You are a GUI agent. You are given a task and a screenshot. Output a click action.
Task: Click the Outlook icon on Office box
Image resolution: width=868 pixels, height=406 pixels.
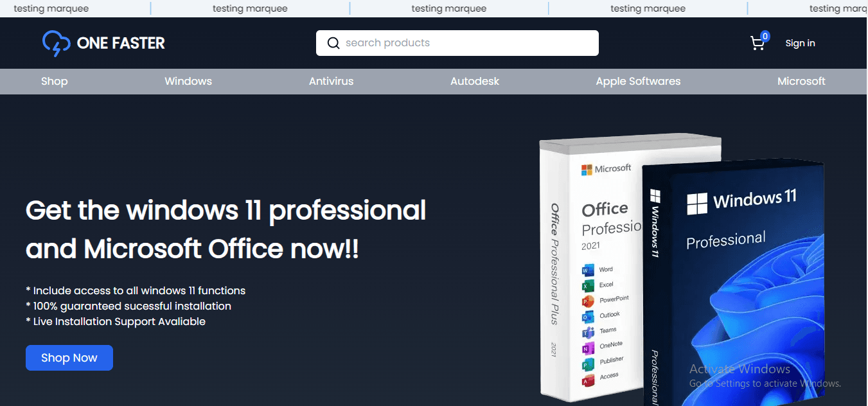click(x=587, y=317)
